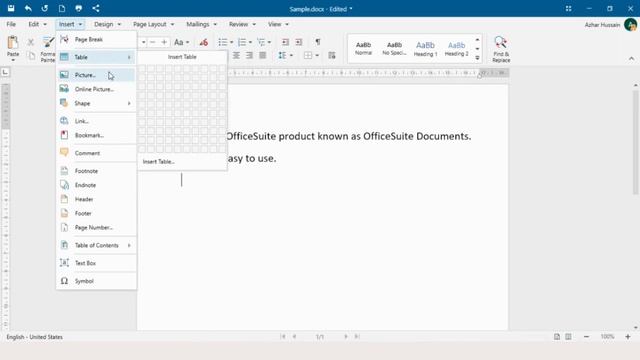This screenshot has height=360, width=640.
Task: Open the bullet list dropdown arrow
Action: click(231, 42)
